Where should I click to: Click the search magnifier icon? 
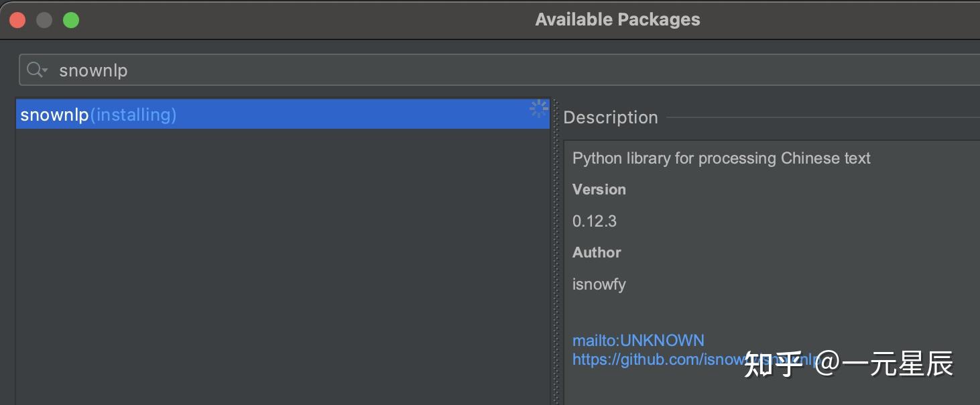[34, 70]
